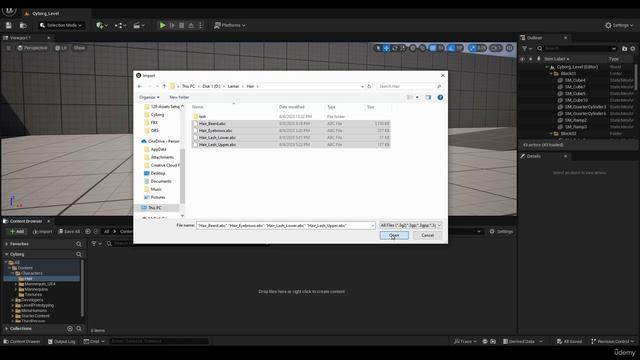Click the green Add button in Content Browser

17,231
